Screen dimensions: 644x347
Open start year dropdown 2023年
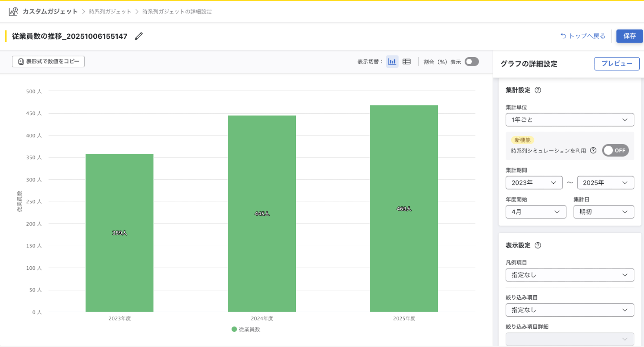(x=534, y=183)
